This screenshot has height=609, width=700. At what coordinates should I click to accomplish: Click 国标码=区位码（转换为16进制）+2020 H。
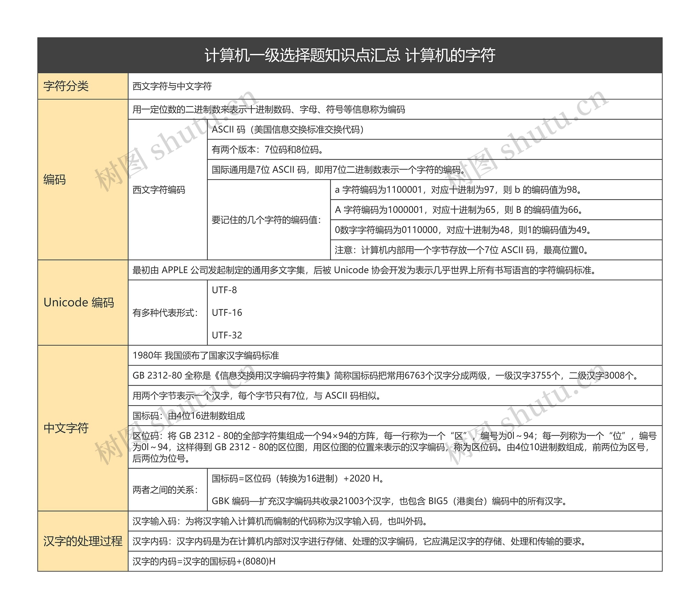tap(299, 478)
